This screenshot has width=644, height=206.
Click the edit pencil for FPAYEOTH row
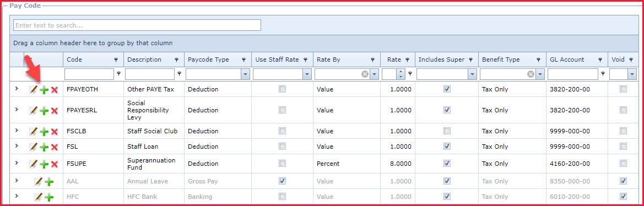point(33,89)
